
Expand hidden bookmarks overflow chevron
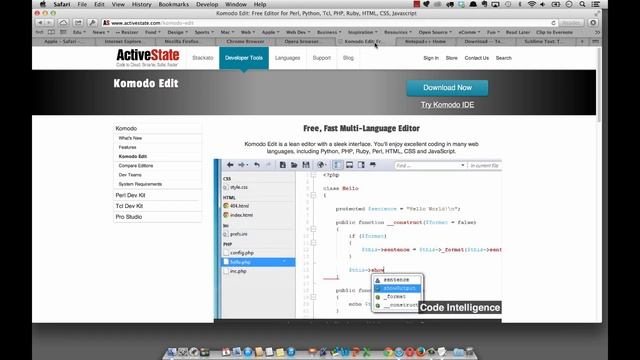coord(597,32)
